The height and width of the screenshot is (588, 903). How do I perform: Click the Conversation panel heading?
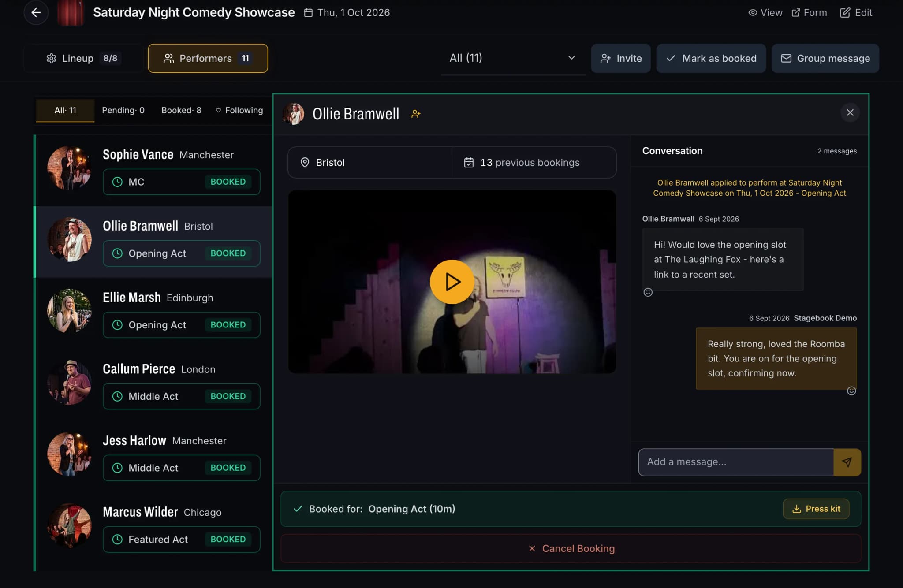click(x=672, y=151)
